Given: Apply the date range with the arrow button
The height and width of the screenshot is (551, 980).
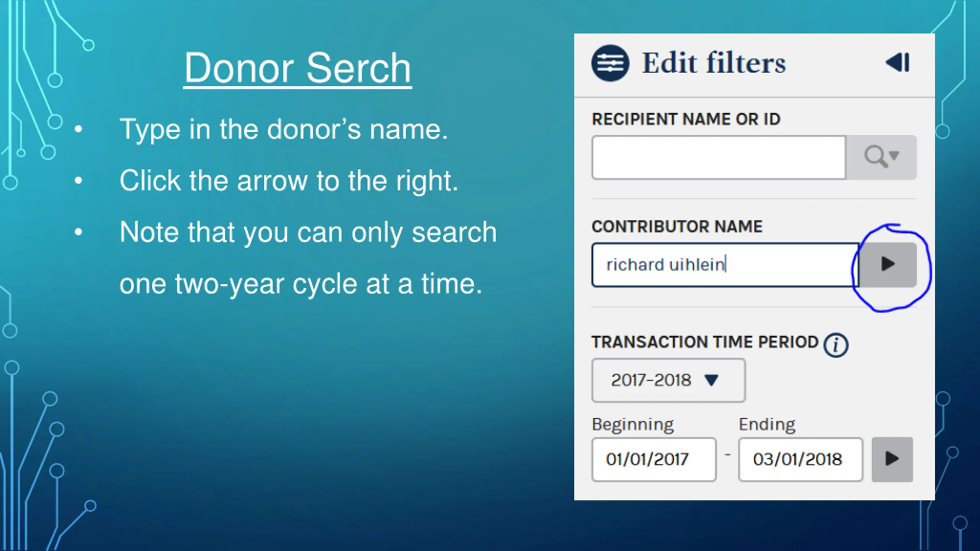Looking at the screenshot, I should (x=892, y=459).
